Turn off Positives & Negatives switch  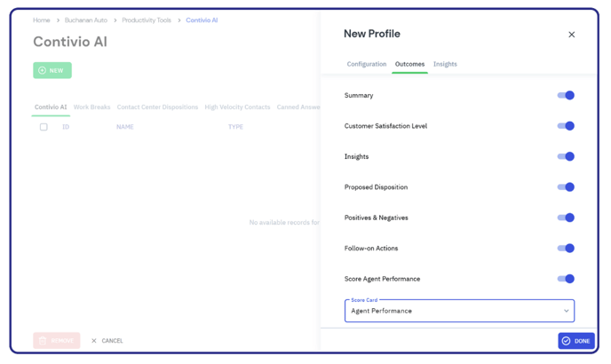click(566, 218)
